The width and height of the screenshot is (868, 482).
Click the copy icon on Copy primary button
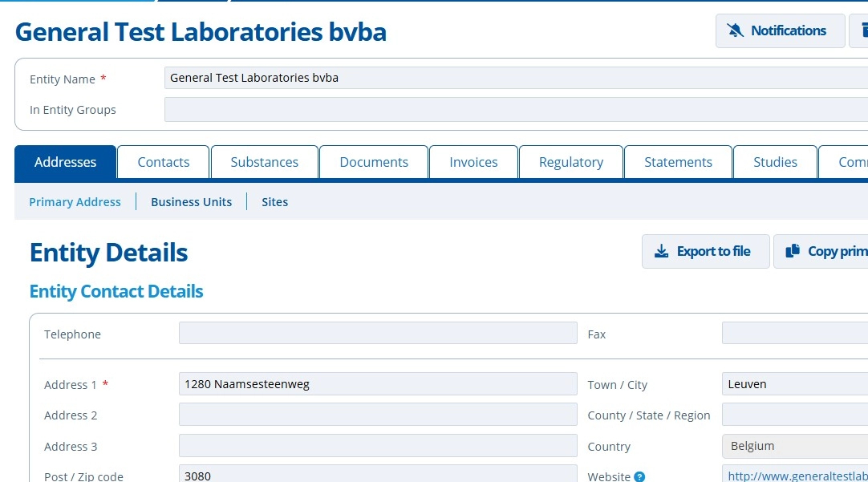point(793,251)
